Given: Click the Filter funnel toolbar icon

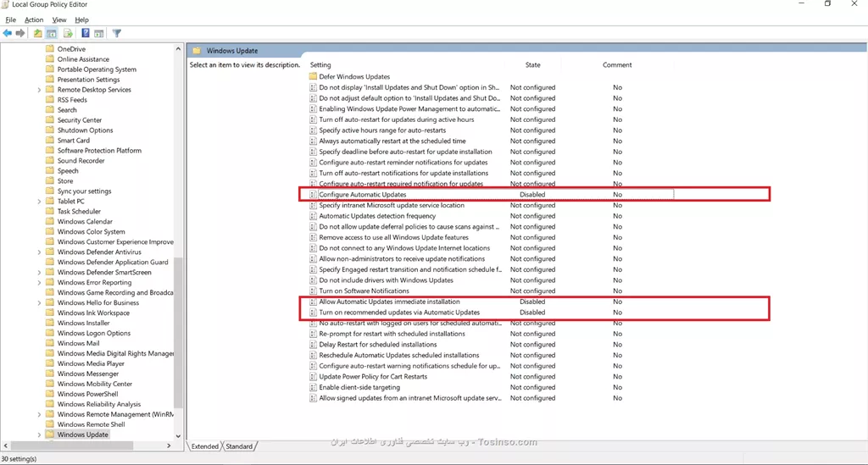Looking at the screenshot, I should (x=117, y=33).
